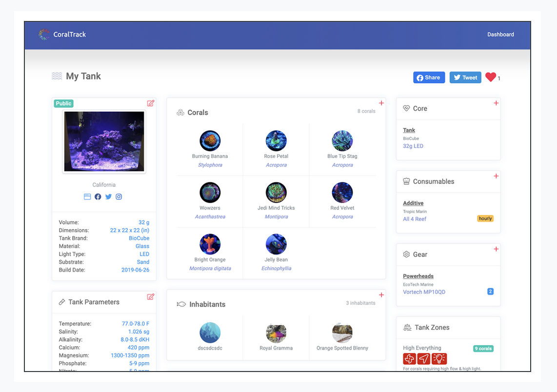Open Bright Orange coral image

tap(210, 244)
